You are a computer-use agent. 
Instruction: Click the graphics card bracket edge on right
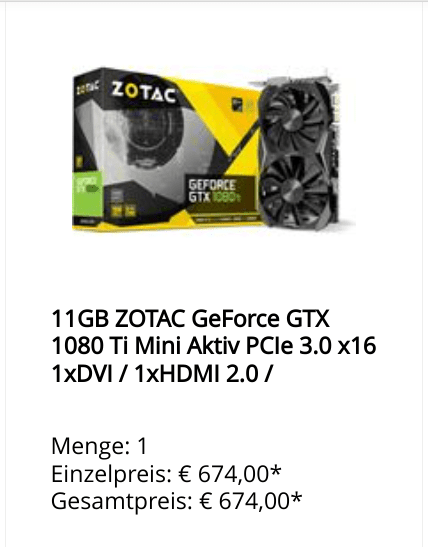pyautogui.click(x=336, y=150)
